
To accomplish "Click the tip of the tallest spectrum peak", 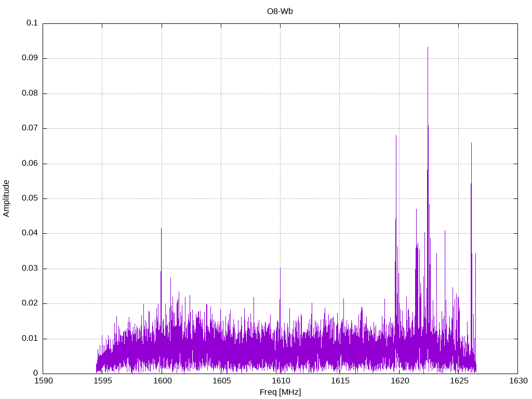I will pyautogui.click(x=428, y=47).
